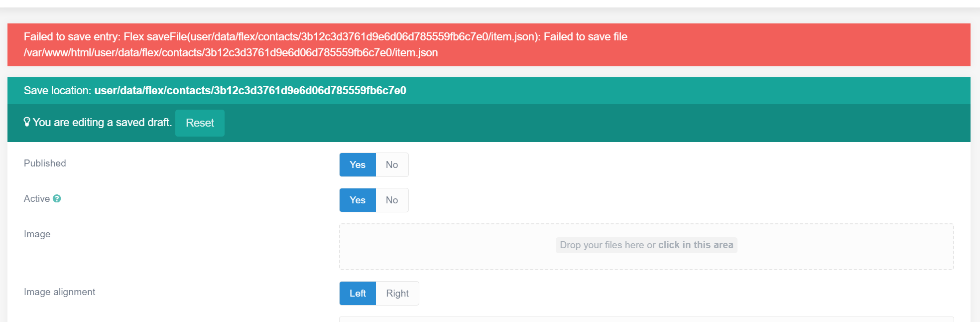Image resolution: width=980 pixels, height=322 pixels.
Task: Open the Active field help icon
Action: pyautogui.click(x=57, y=198)
